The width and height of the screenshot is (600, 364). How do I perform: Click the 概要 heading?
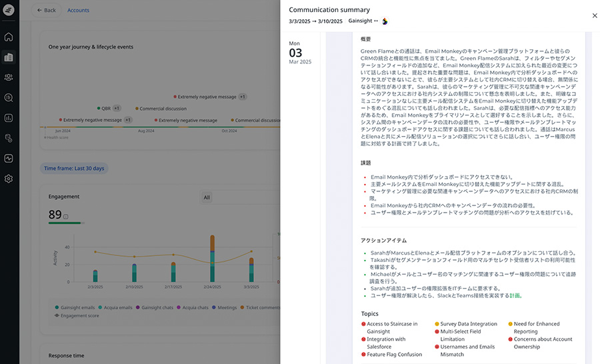(365, 39)
